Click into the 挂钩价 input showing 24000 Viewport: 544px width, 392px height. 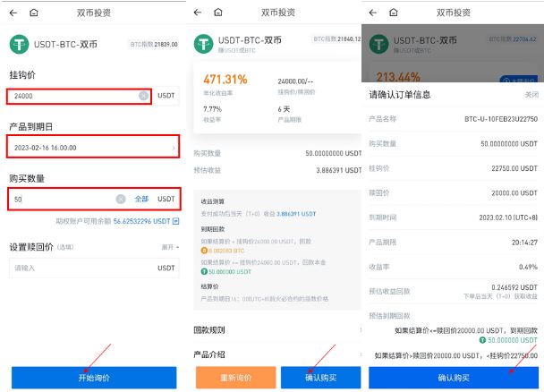(72, 96)
